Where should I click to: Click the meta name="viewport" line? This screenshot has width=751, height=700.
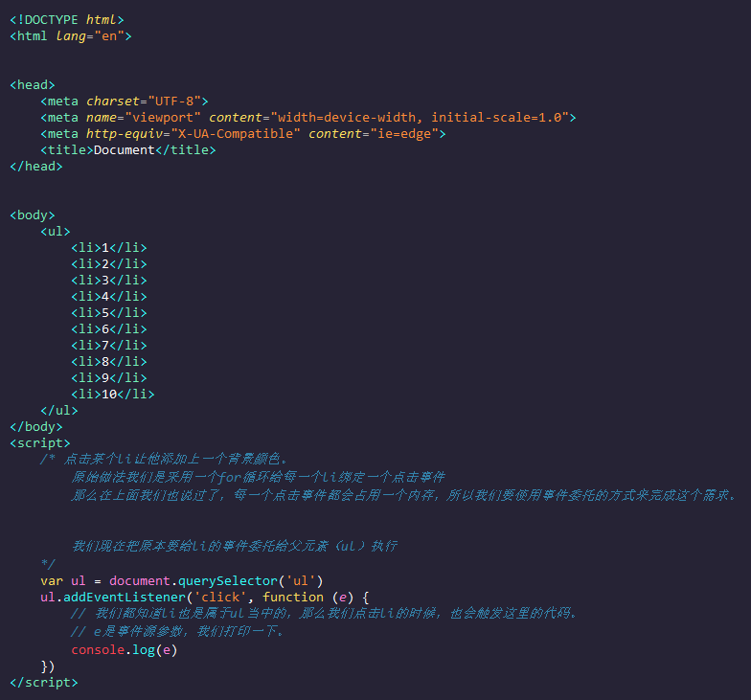(308, 117)
